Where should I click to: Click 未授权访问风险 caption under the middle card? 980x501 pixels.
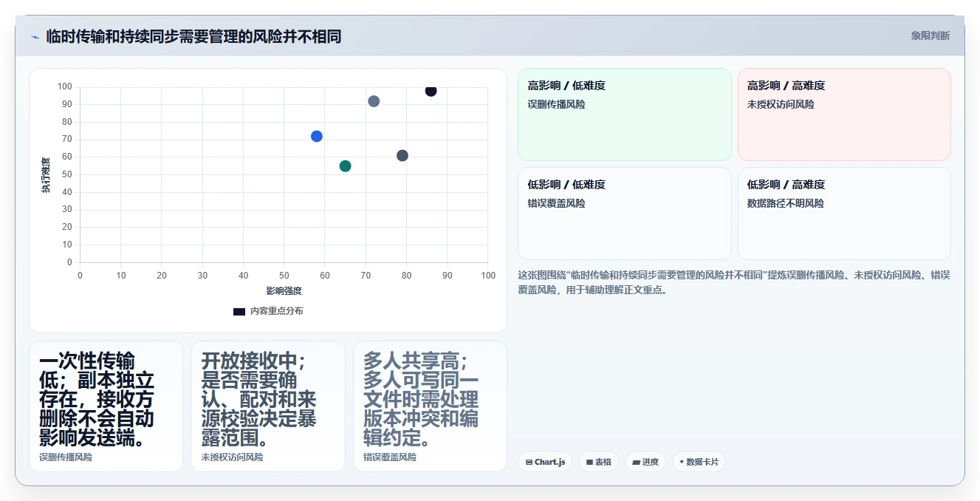pyautogui.click(x=232, y=457)
